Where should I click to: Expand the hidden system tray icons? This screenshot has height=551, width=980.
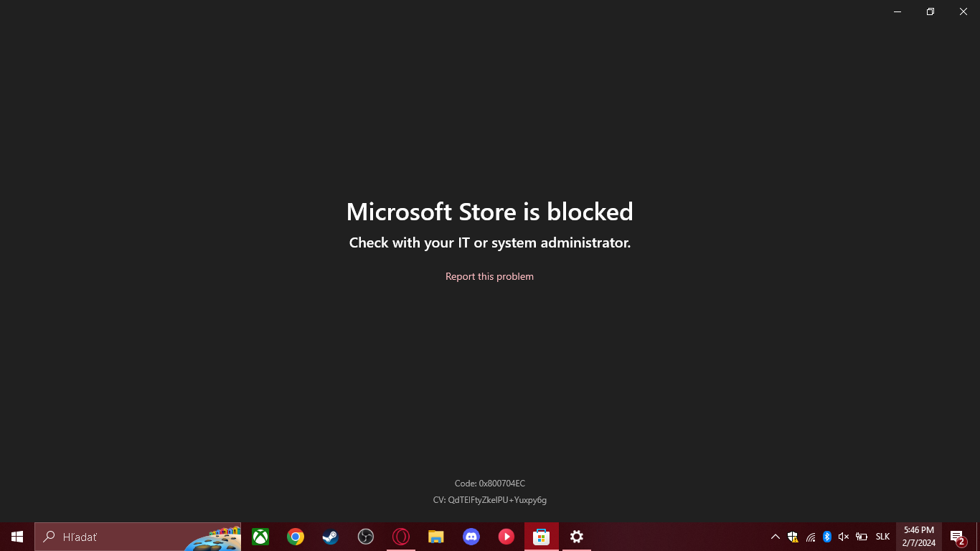pos(776,537)
